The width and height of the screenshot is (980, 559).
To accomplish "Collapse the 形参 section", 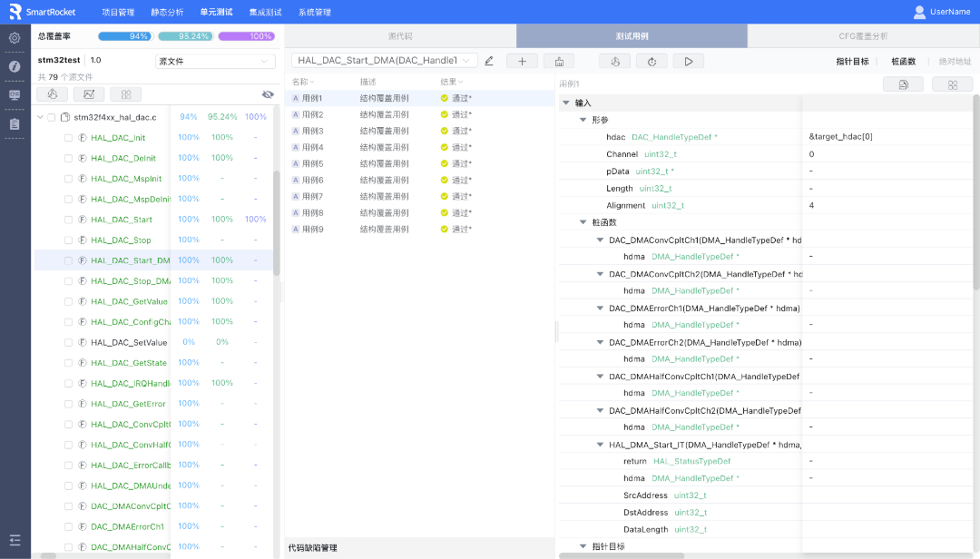I will click(583, 120).
